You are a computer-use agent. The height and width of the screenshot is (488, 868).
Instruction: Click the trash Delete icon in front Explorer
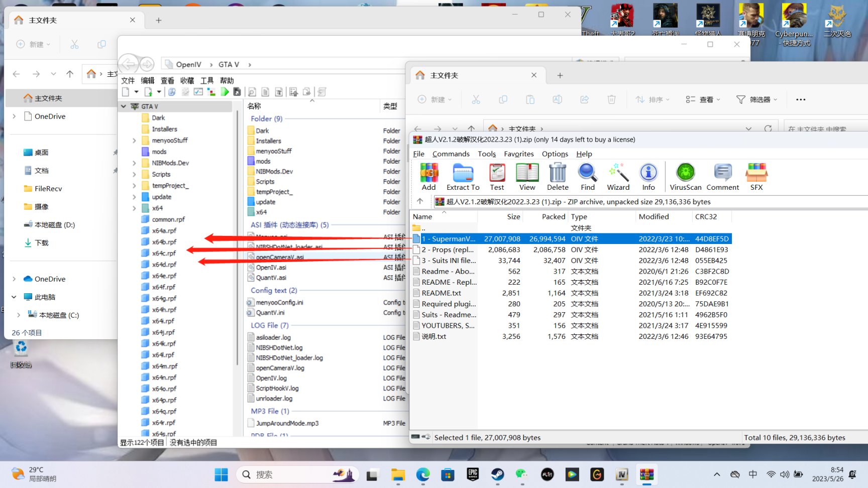(x=611, y=99)
